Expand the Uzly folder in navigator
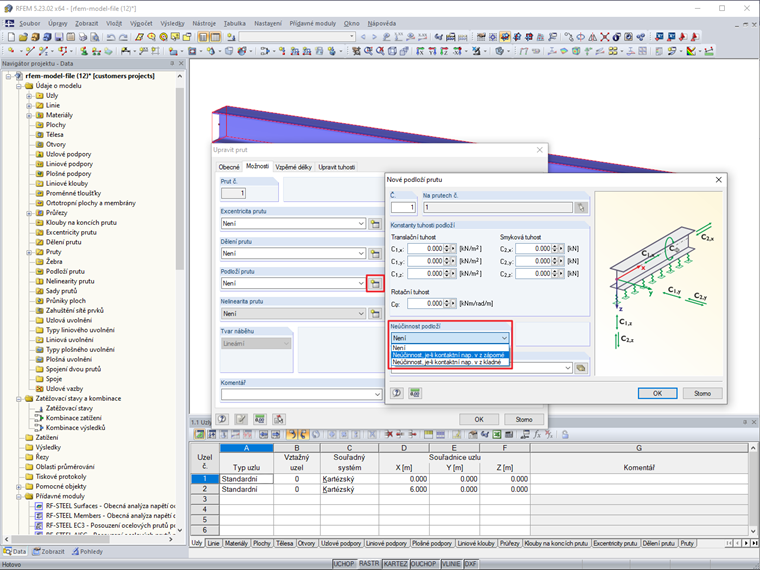Image resolution: width=760 pixels, height=570 pixels. tap(29, 95)
